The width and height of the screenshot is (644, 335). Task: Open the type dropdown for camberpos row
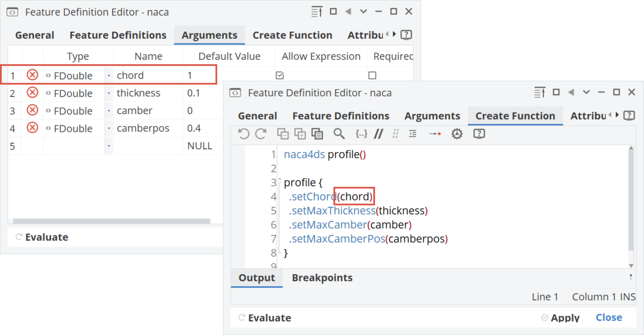click(109, 128)
